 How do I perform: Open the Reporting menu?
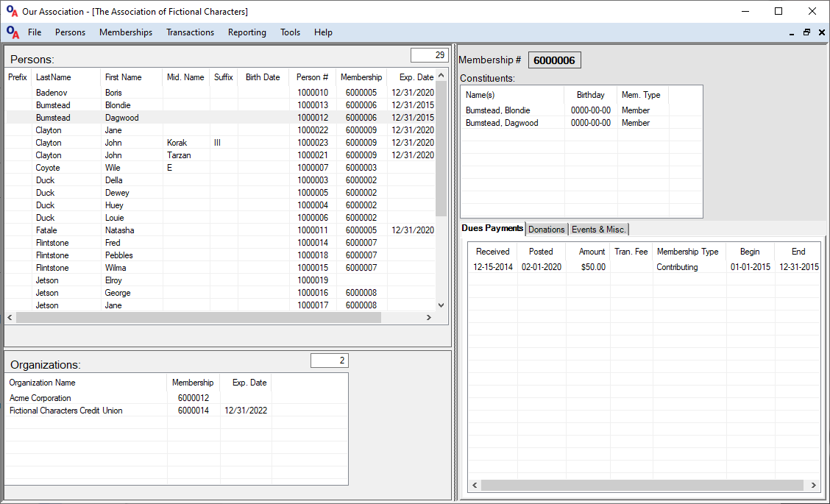[247, 32]
